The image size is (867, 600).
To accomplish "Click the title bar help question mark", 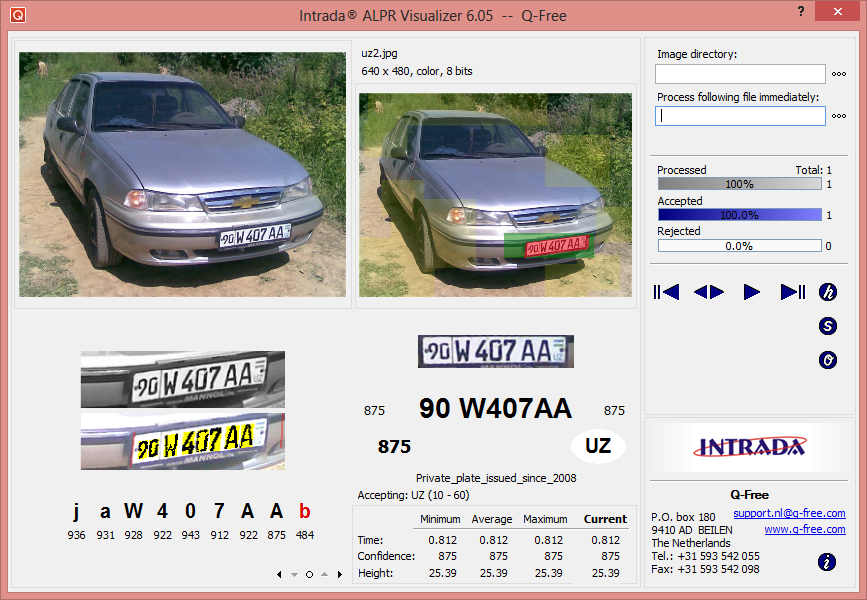I will (x=801, y=11).
